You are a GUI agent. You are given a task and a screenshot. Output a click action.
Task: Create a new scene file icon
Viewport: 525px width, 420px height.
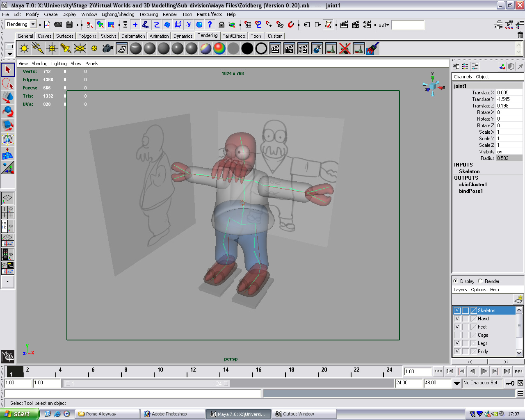coord(47,25)
